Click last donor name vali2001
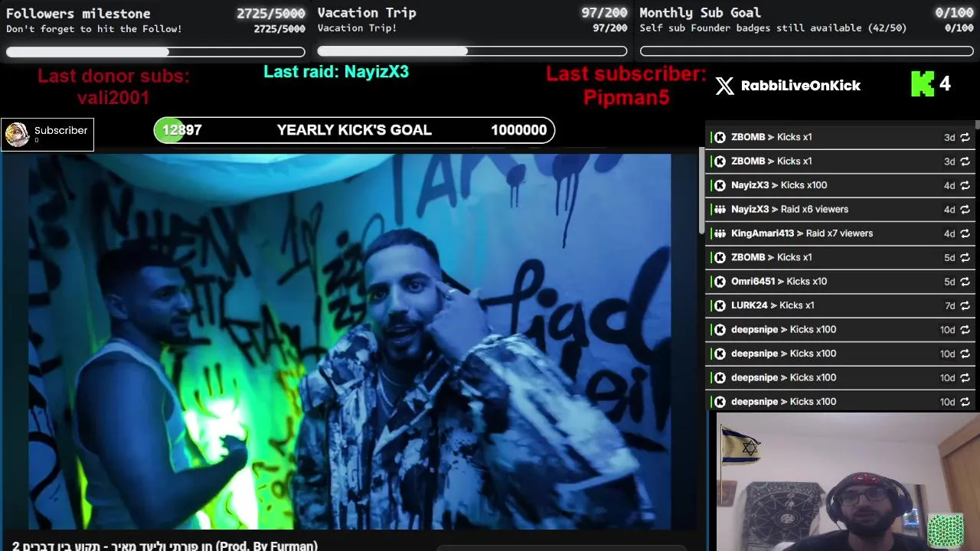Image resolution: width=980 pixels, height=551 pixels. (113, 98)
